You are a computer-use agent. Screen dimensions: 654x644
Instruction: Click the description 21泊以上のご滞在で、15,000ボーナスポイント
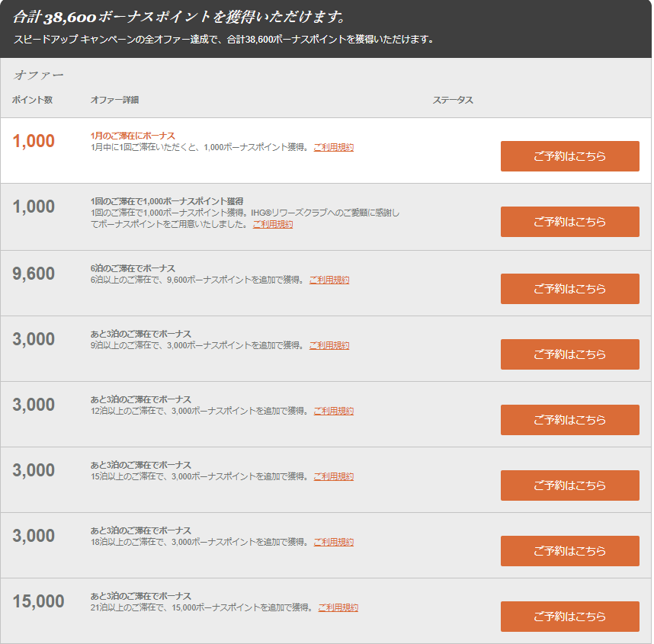click(x=202, y=607)
